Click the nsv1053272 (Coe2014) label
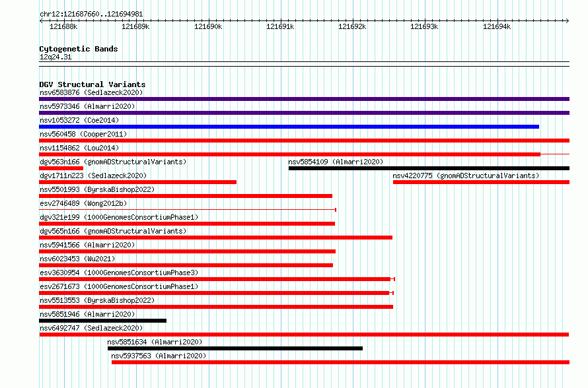 79,120
